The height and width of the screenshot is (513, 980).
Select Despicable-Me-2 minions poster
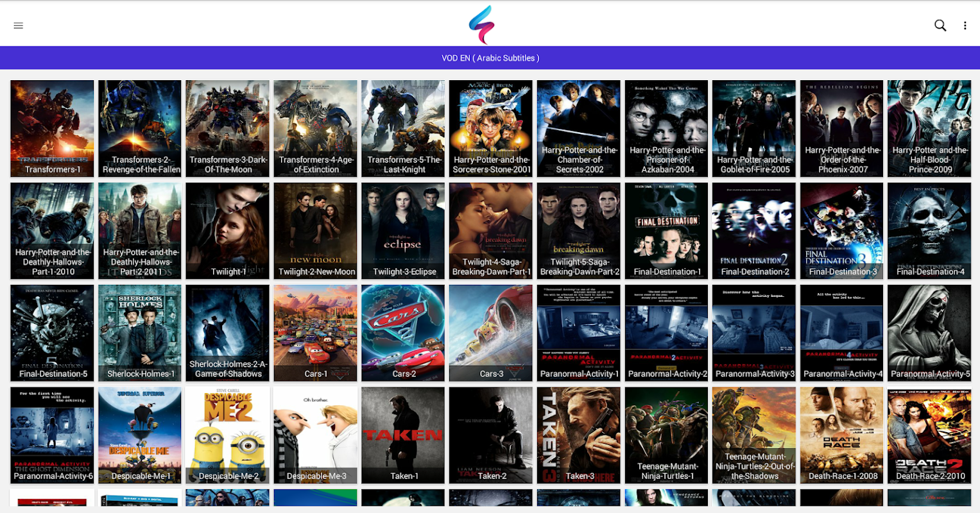coord(228,435)
